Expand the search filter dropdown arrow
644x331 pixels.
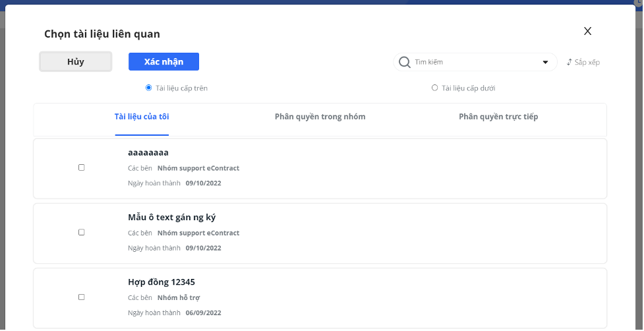coord(545,63)
